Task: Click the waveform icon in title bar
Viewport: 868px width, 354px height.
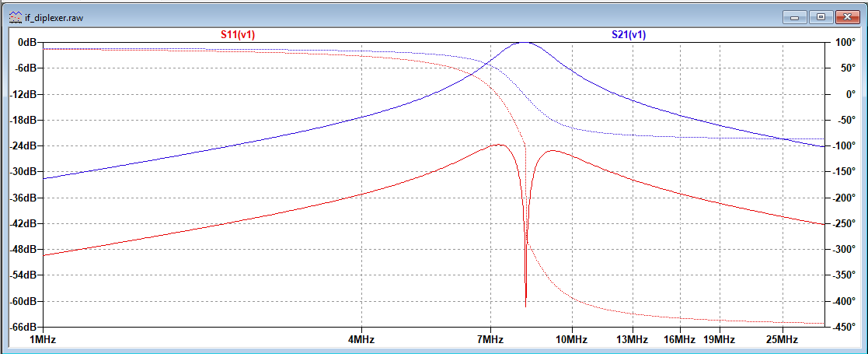Action: click(16, 18)
